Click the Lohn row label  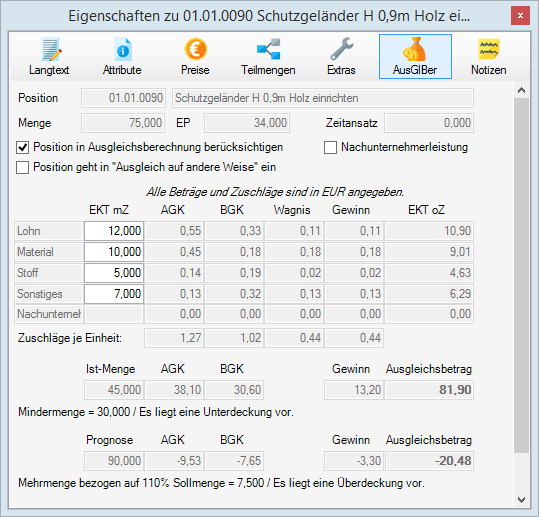[48, 231]
